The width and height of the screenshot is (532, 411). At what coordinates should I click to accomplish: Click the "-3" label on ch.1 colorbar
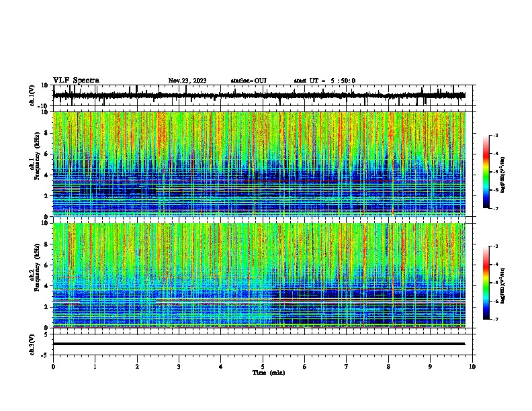[x=496, y=136]
